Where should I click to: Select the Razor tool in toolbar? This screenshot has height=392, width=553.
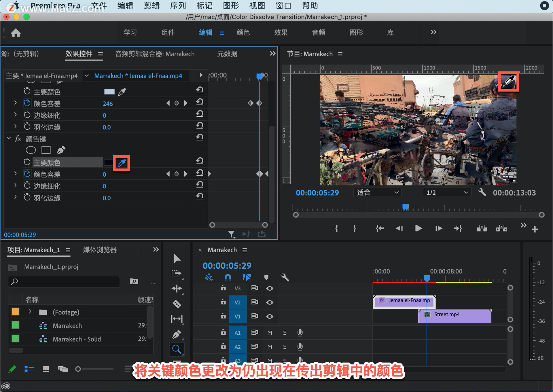177,304
